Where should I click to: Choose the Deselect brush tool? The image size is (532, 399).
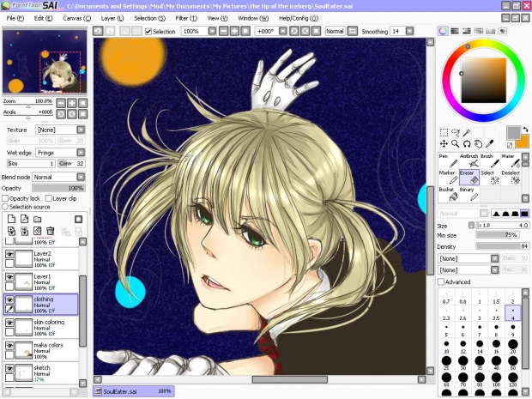(x=511, y=178)
